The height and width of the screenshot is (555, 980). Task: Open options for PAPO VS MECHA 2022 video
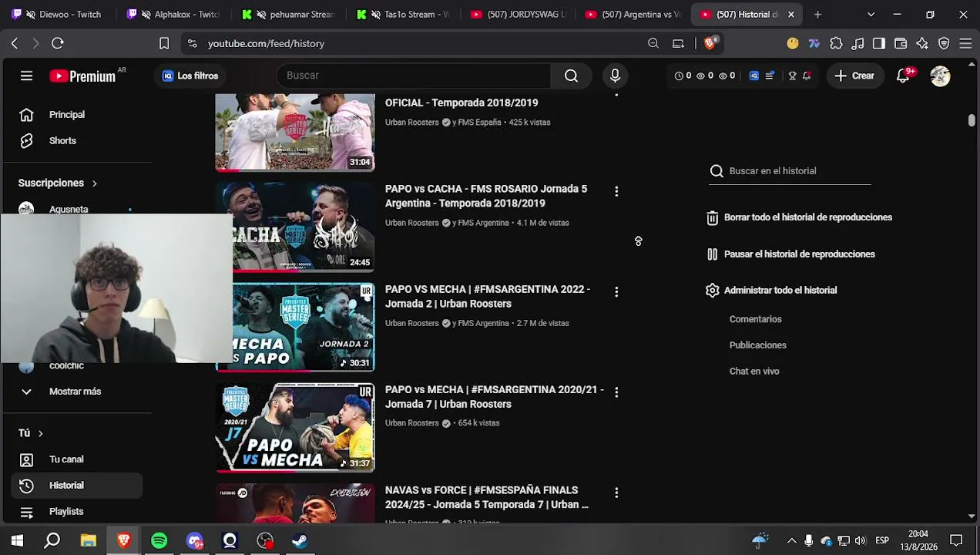pyautogui.click(x=616, y=291)
